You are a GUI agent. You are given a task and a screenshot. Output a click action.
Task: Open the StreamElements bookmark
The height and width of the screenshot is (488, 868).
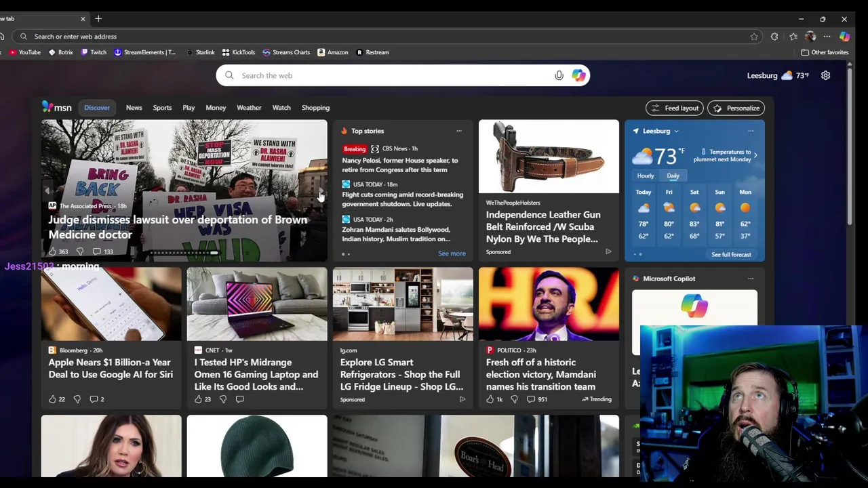(144, 52)
